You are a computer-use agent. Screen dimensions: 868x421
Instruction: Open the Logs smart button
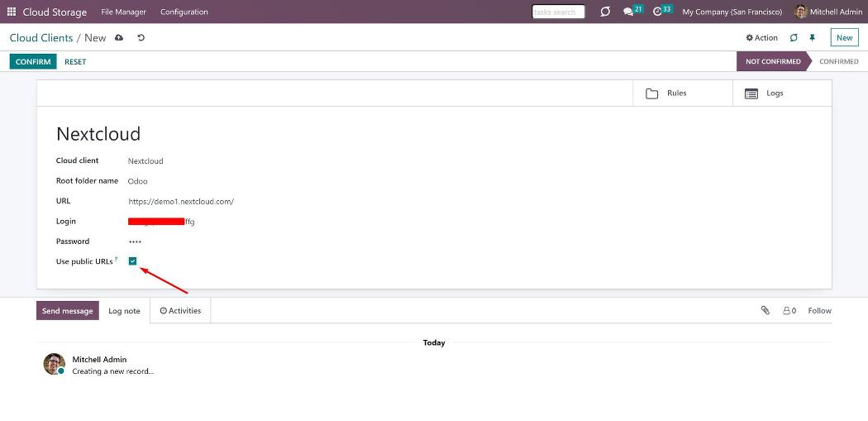[782, 93]
